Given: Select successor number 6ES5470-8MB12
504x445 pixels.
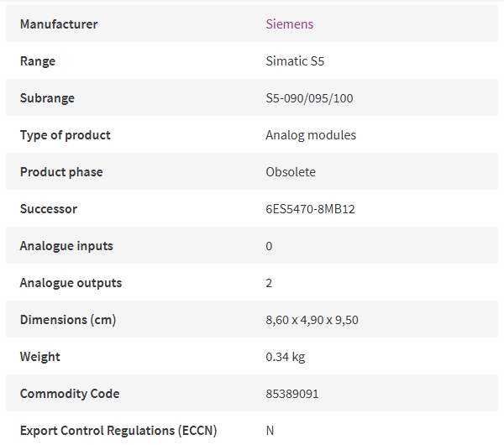Looking at the screenshot, I should tap(310, 209).
